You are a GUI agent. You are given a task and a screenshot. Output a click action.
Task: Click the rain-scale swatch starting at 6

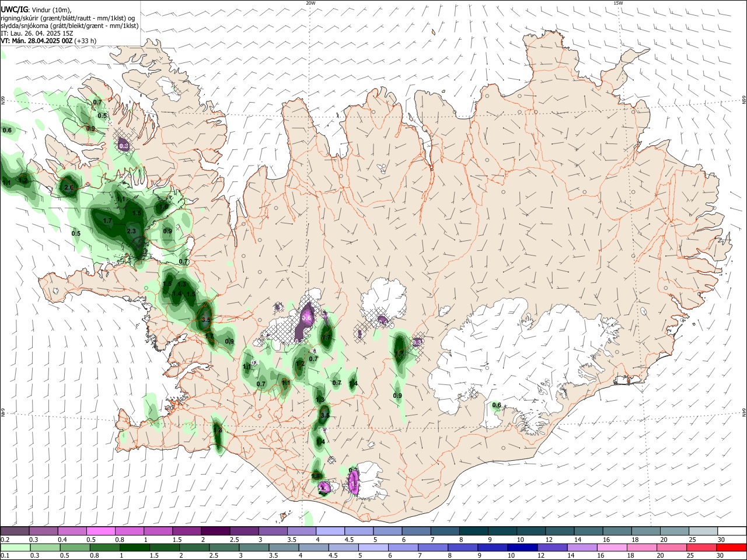[403, 547]
